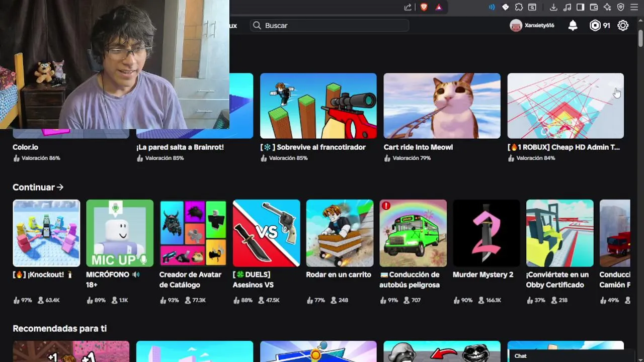644x362 pixels.
Task: Open the Recomendadas para ti heading
Action: pyautogui.click(x=59, y=328)
